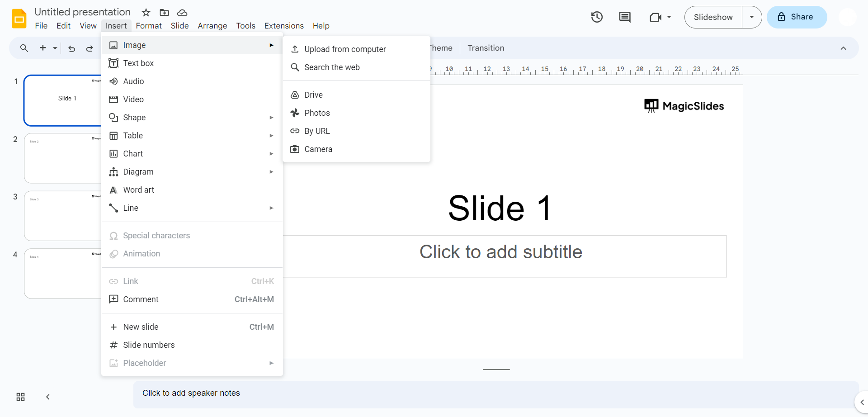Image resolution: width=868 pixels, height=417 pixels.
Task: Choose Upload from computer
Action: (345, 49)
